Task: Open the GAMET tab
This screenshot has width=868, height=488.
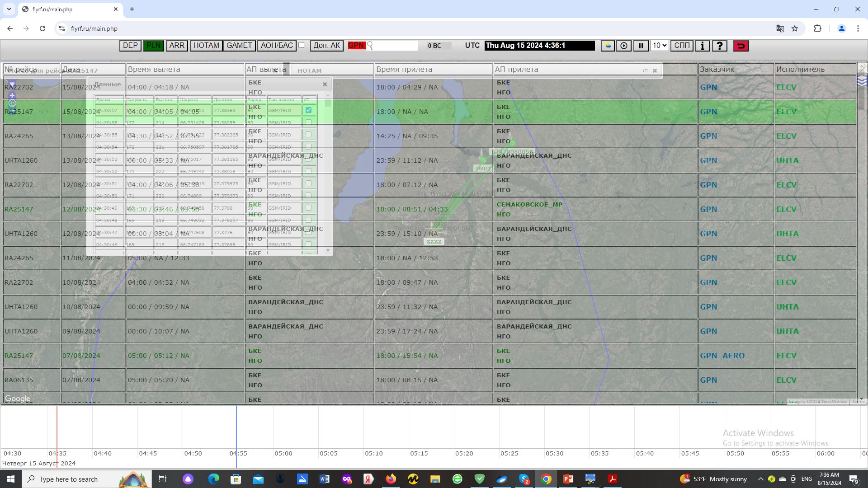Action: (x=239, y=46)
